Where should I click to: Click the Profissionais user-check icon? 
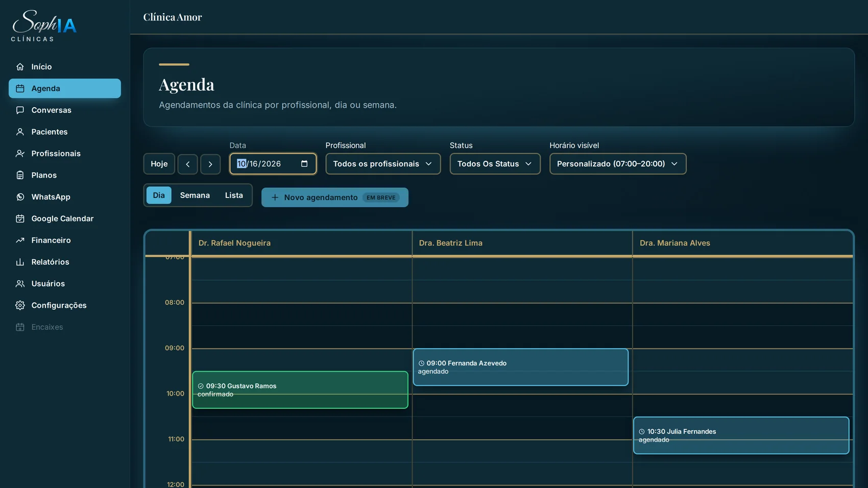click(x=20, y=154)
